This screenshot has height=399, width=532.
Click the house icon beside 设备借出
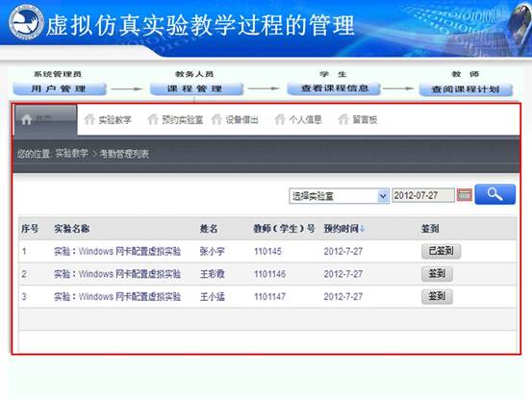pyautogui.click(x=216, y=119)
